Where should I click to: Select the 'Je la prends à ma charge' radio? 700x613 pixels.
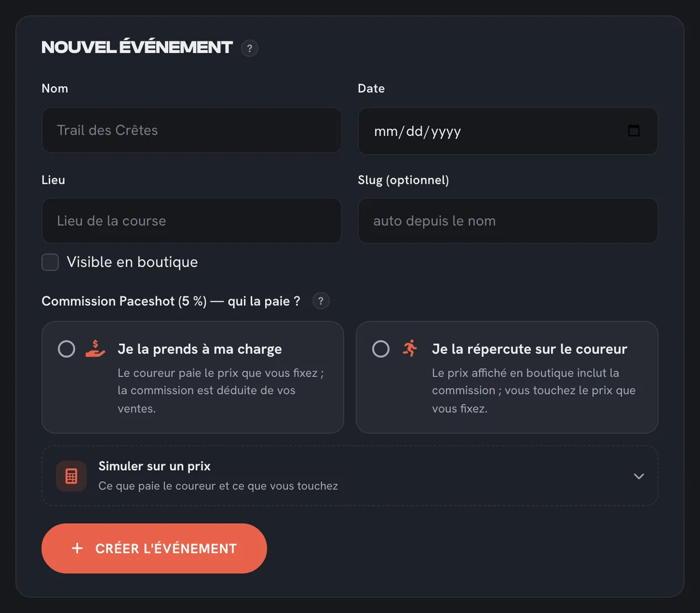[x=66, y=349]
